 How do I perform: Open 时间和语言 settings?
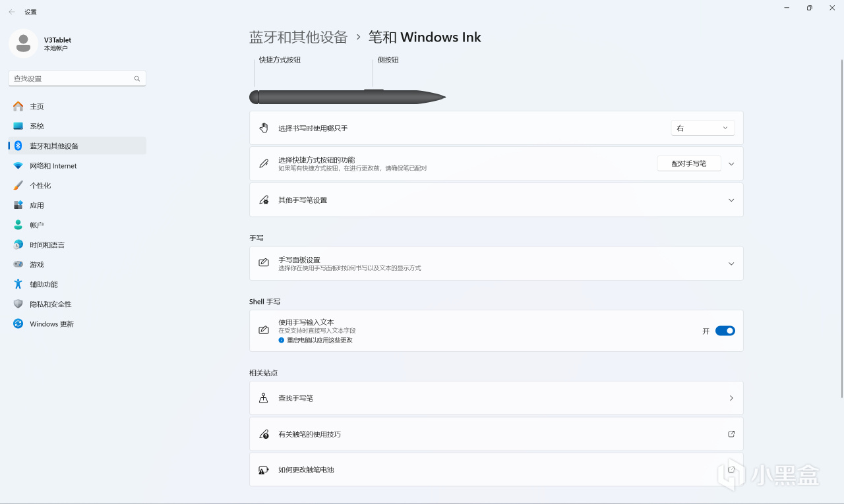[77, 244]
